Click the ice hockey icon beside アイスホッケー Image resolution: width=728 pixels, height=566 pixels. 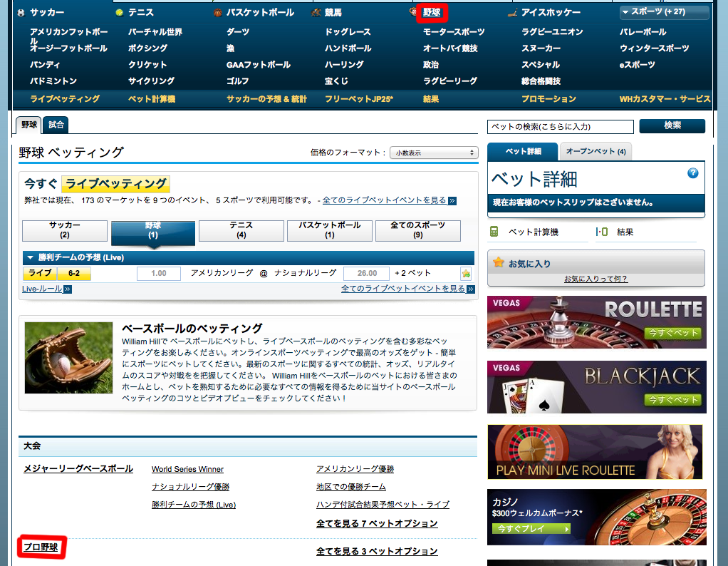click(512, 13)
